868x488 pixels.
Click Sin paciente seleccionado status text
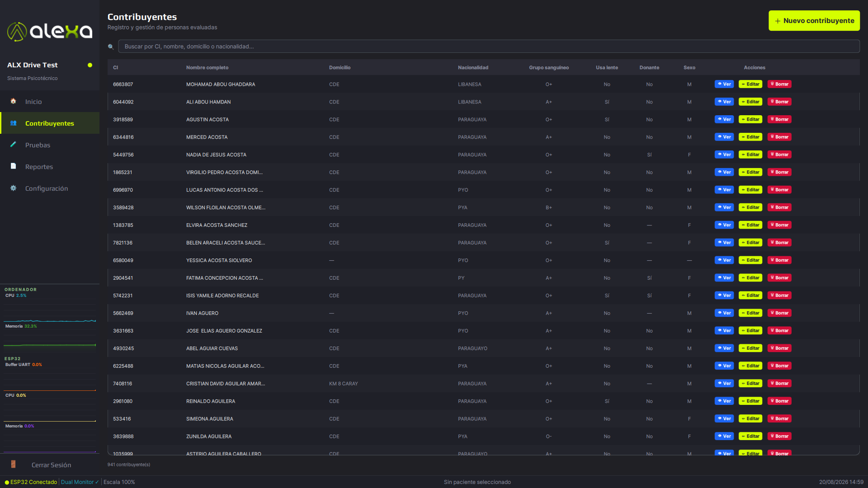coord(477,482)
